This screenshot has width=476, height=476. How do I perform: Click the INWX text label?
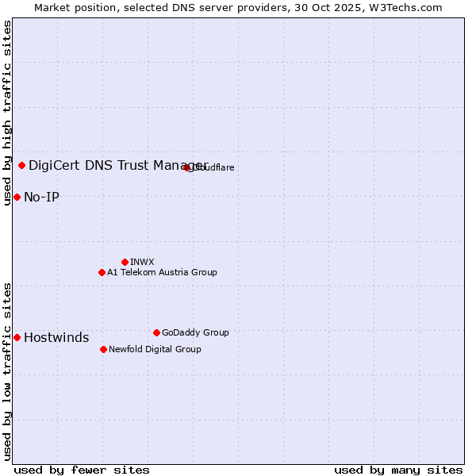(142, 262)
